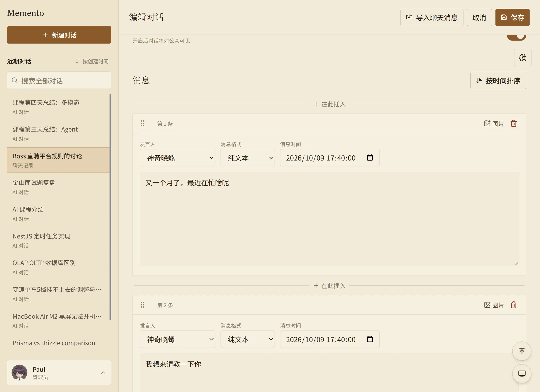The width and height of the screenshot is (540, 392).
Task: Open conversation OLAP OLTP 数据库区别
Action: click(x=58, y=267)
